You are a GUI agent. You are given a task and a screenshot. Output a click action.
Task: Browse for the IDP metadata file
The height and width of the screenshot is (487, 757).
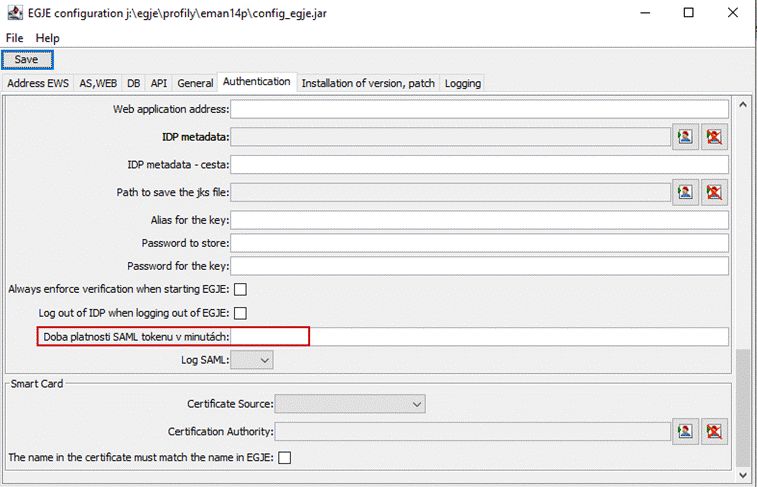click(x=685, y=137)
